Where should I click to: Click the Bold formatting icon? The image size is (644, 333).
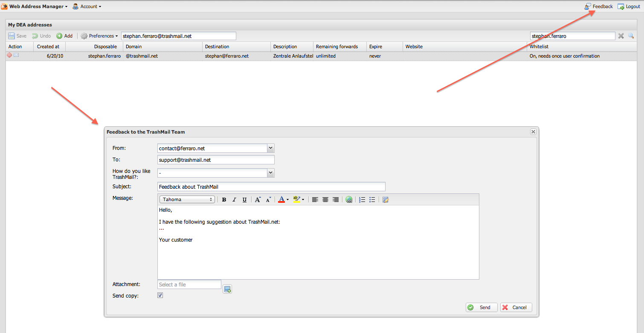point(224,199)
